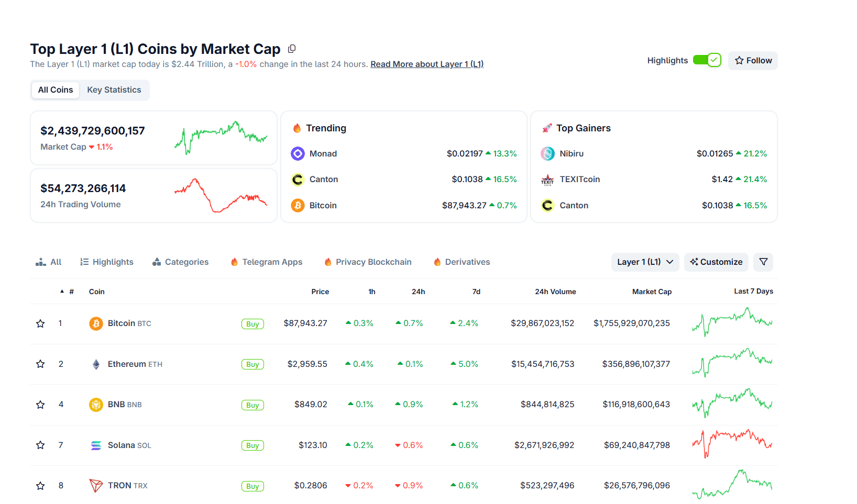Screen dimensions: 857x504
Task: Expand the Layer 1 (L1) dropdown
Action: (x=645, y=262)
